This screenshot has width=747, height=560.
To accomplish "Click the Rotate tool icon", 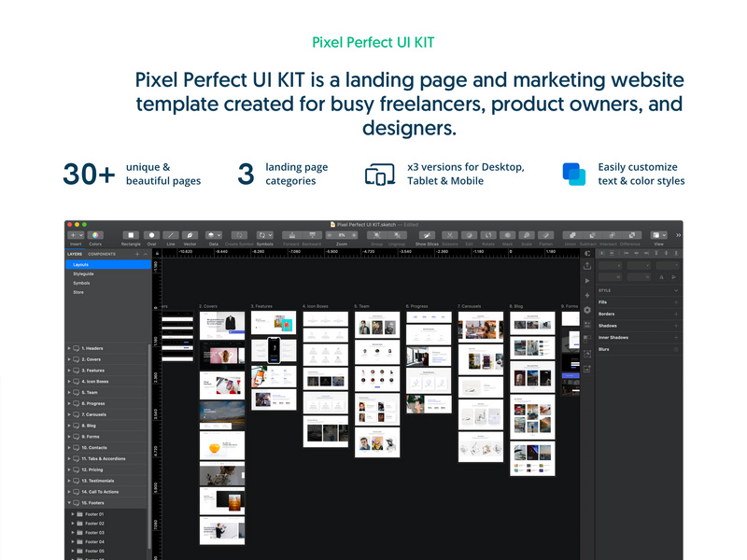I will coord(489,234).
